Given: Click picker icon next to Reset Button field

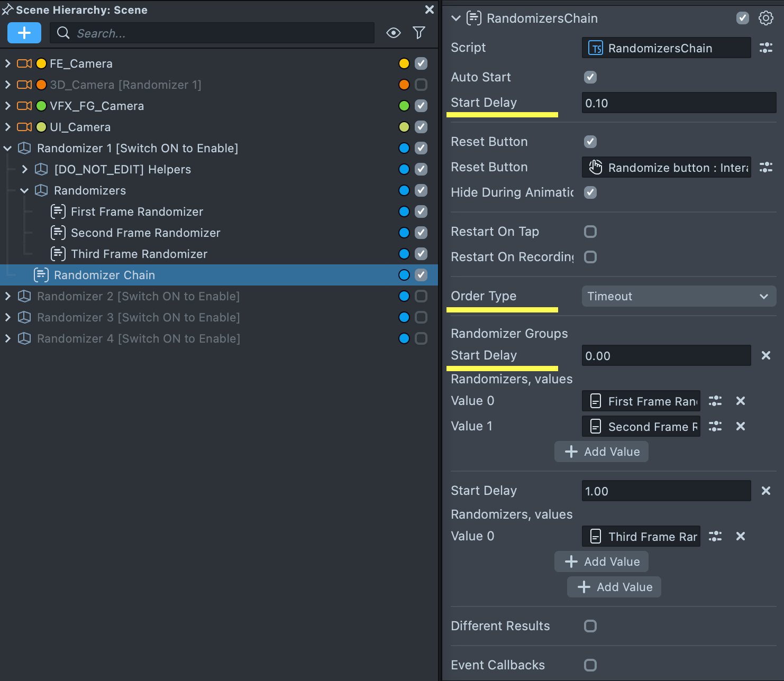Looking at the screenshot, I should point(765,168).
